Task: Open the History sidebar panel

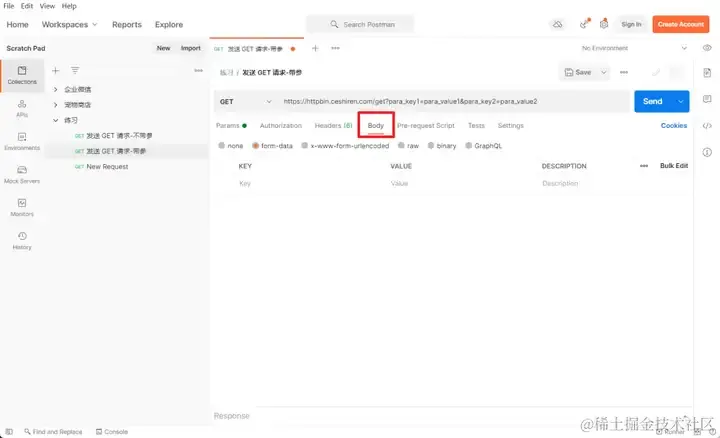Action: click(22, 241)
